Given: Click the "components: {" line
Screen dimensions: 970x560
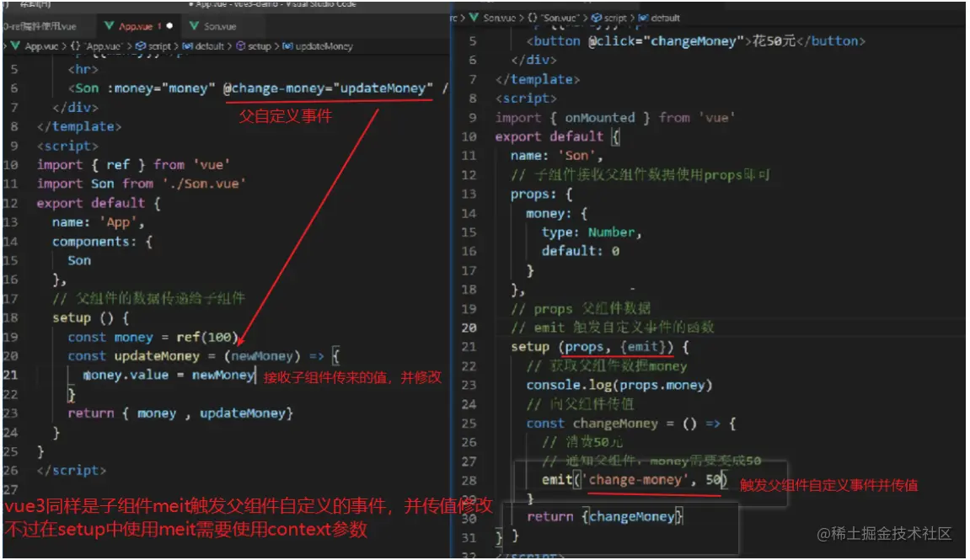Looking at the screenshot, I should coord(102,241).
